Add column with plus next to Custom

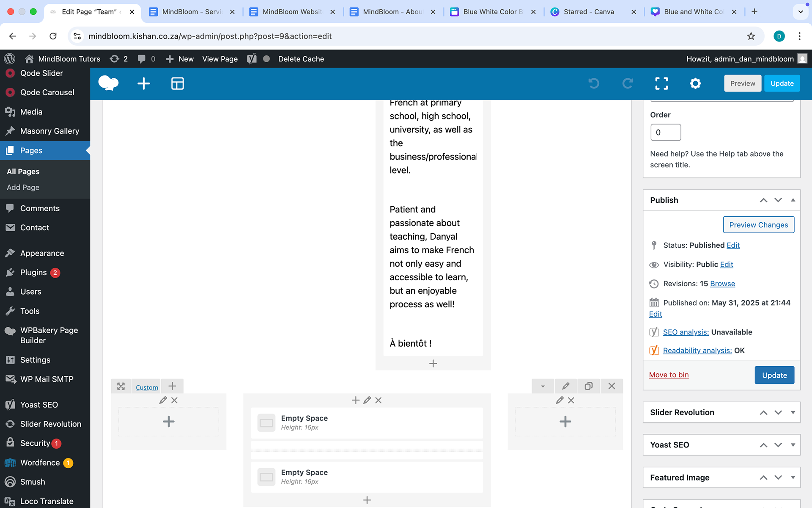172,386
